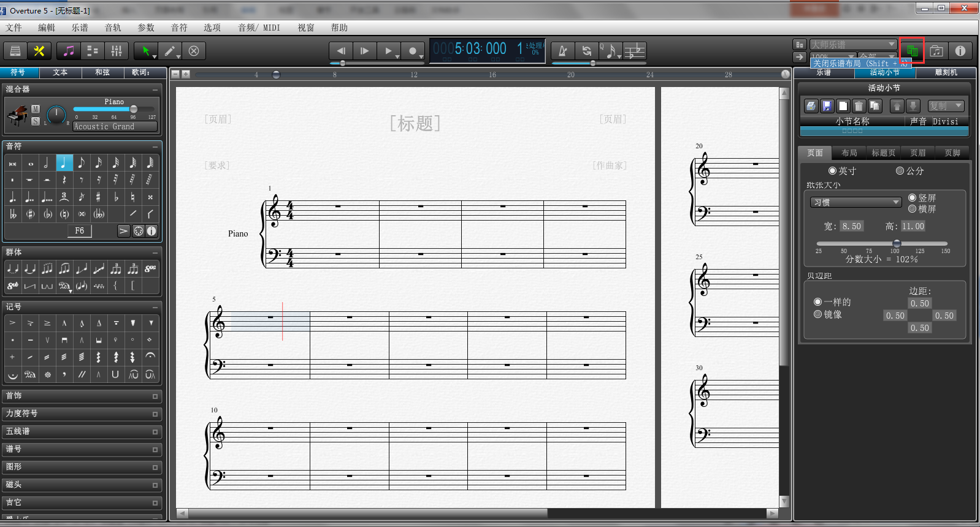
Task: Open the 文件 menu
Action: coord(13,28)
